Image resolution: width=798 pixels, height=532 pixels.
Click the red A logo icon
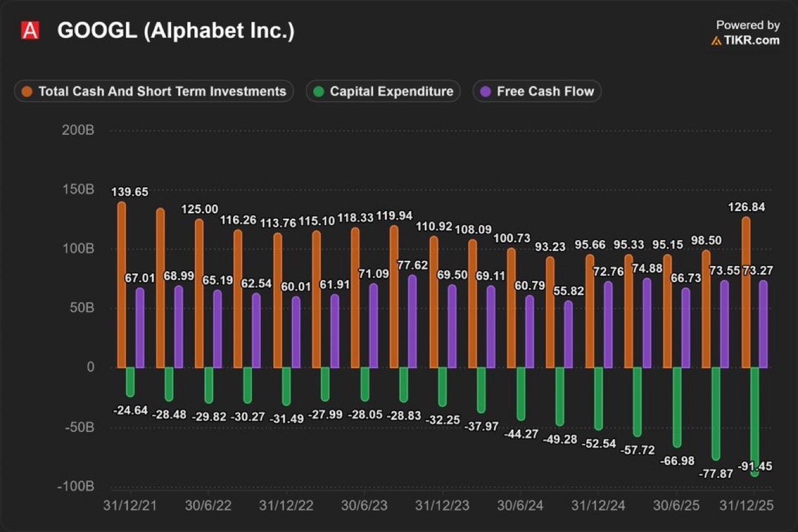[x=30, y=30]
